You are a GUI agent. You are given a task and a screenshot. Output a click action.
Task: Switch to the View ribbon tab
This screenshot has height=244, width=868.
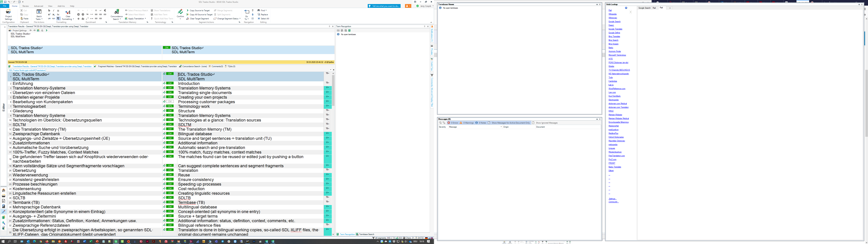(x=50, y=6)
